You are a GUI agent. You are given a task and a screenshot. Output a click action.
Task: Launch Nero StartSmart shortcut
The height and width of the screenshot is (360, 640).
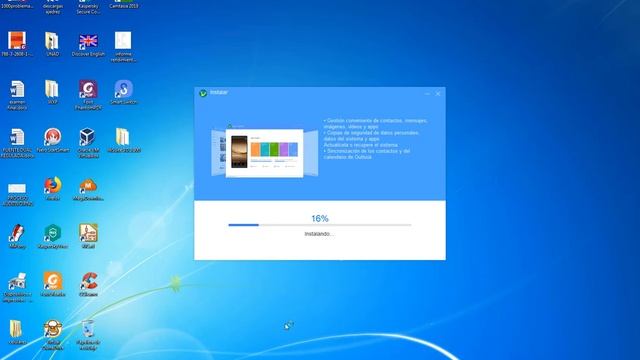53,137
